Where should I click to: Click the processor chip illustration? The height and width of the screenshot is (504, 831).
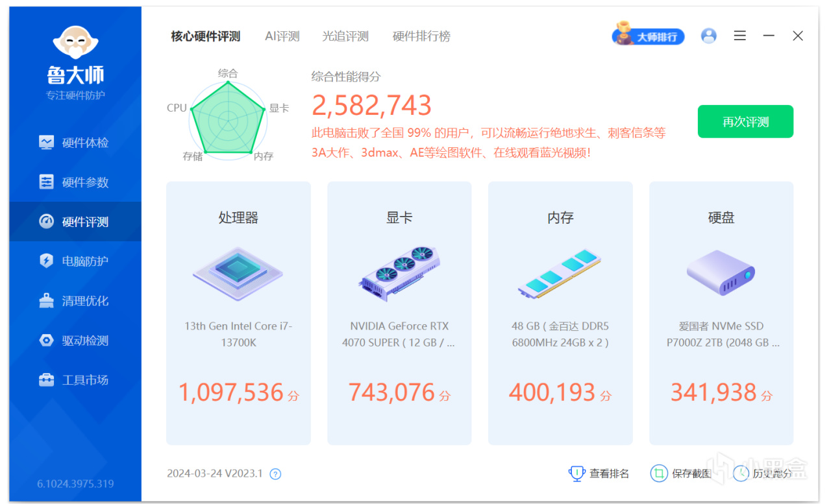(x=238, y=273)
